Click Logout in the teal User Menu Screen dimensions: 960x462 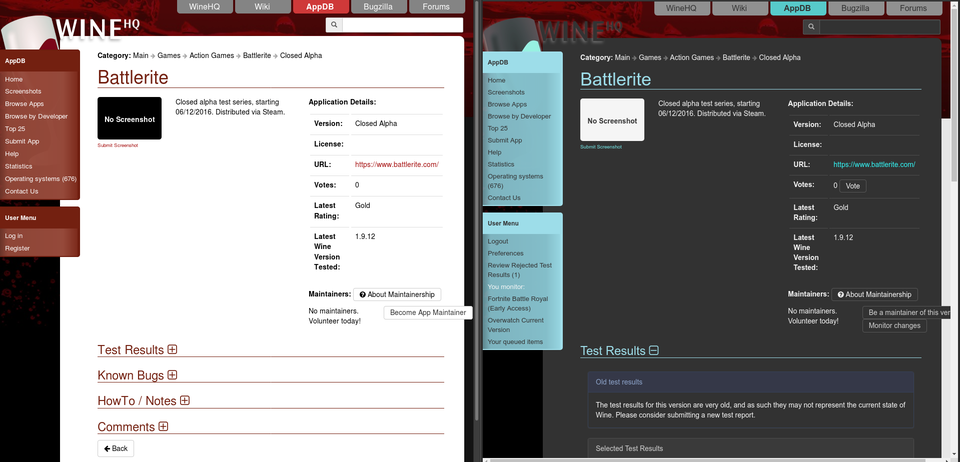tap(498, 241)
